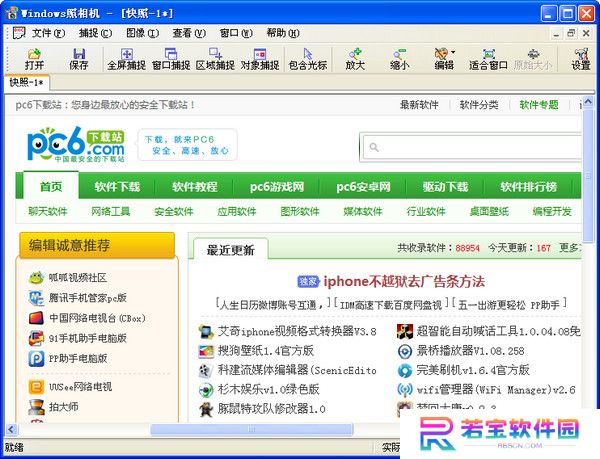
Task: Click the 杉木娱乐v1.0绿色版 link
Action: tap(269, 389)
